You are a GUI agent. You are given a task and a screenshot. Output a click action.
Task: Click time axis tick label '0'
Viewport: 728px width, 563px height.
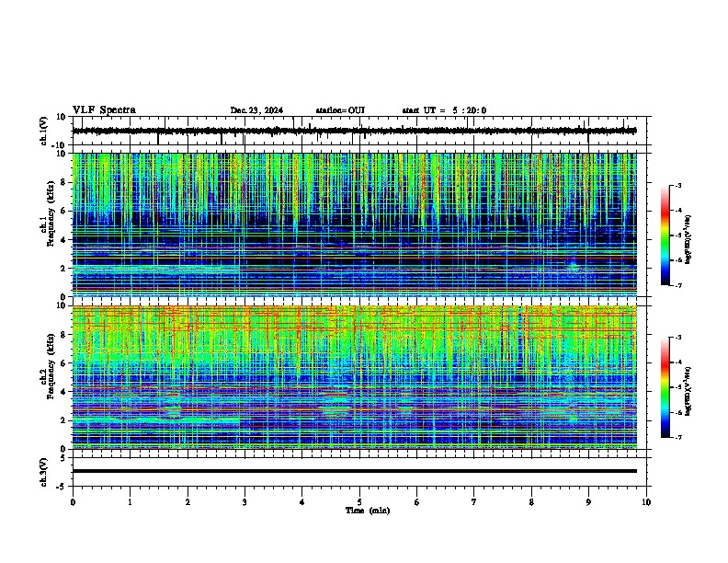click(x=73, y=502)
